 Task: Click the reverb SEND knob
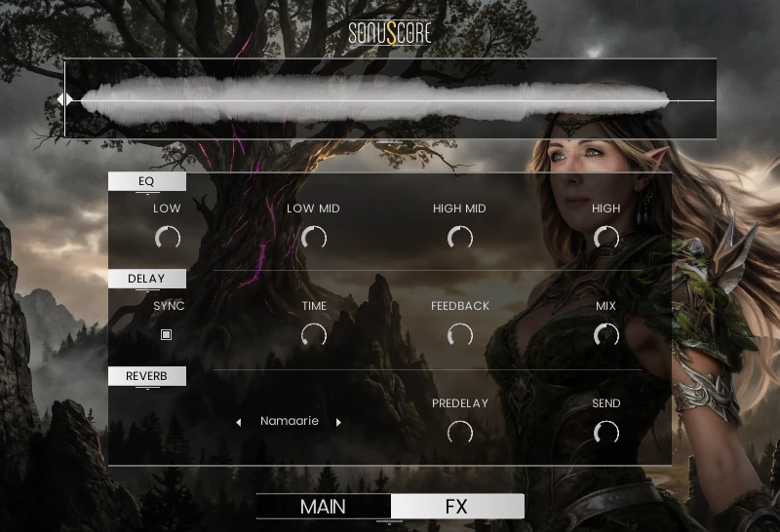point(605,433)
